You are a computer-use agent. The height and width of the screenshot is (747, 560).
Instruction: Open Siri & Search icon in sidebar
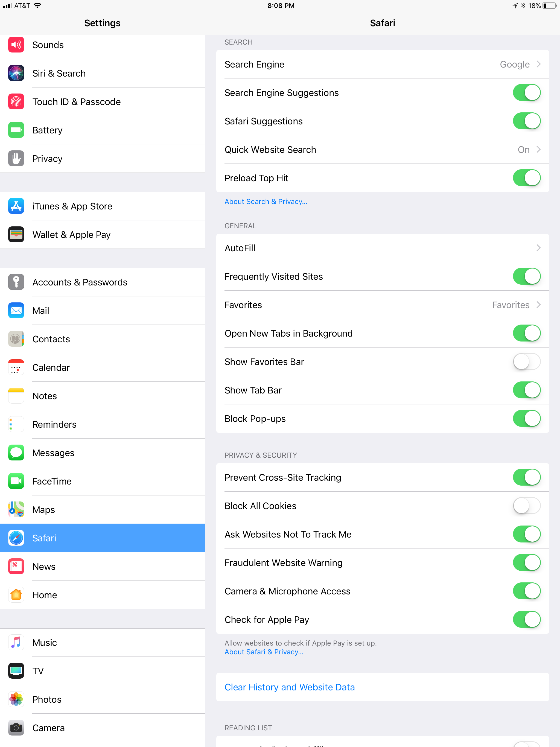point(16,73)
